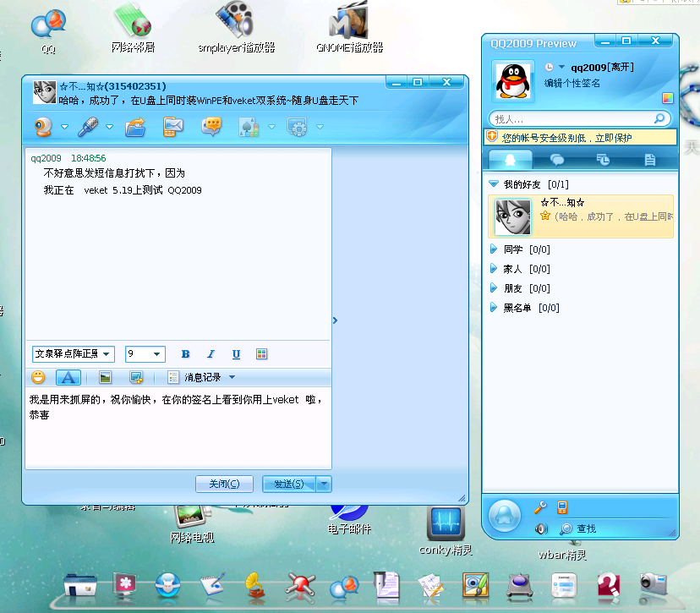Click the 您的帐号安全级别低，立即保护 notice
The image size is (700, 613).
[x=567, y=138]
